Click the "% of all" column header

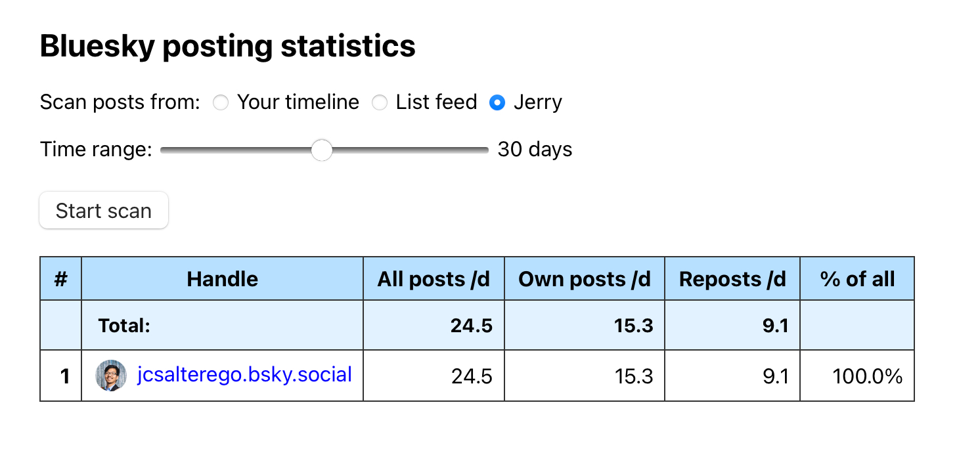coord(857,279)
